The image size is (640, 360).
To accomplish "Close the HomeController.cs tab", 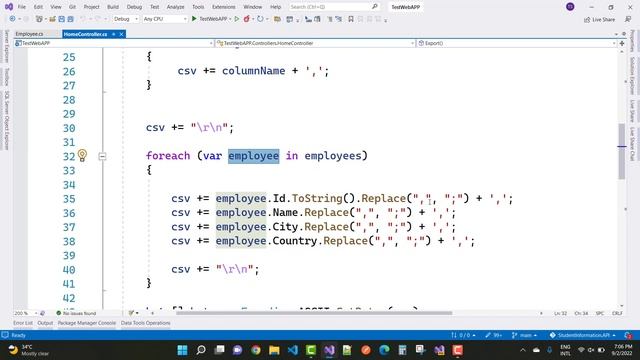I will pos(121,34).
